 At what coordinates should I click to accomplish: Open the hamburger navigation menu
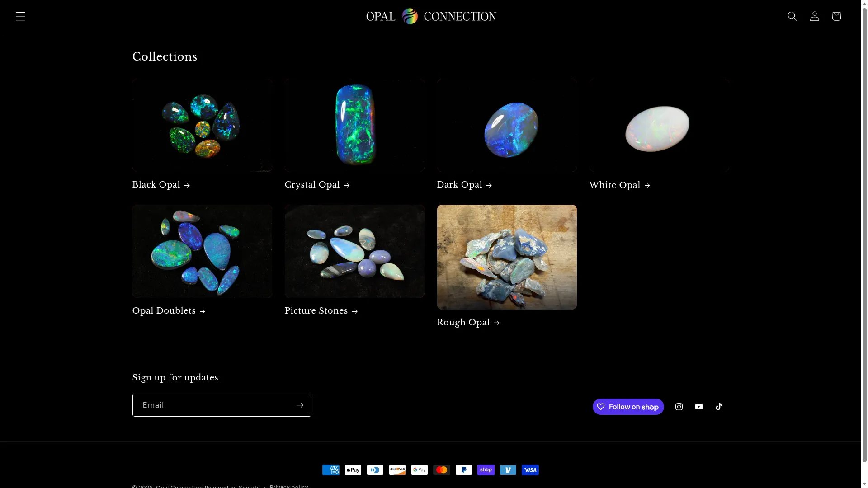[21, 16]
